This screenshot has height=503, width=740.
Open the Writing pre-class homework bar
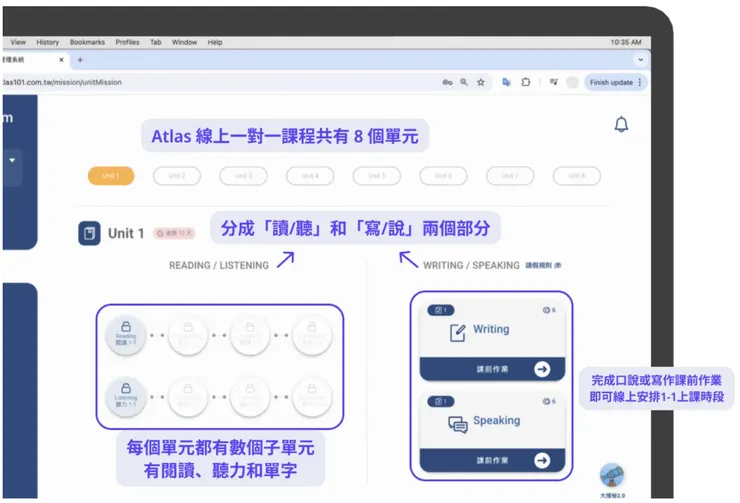(492, 369)
